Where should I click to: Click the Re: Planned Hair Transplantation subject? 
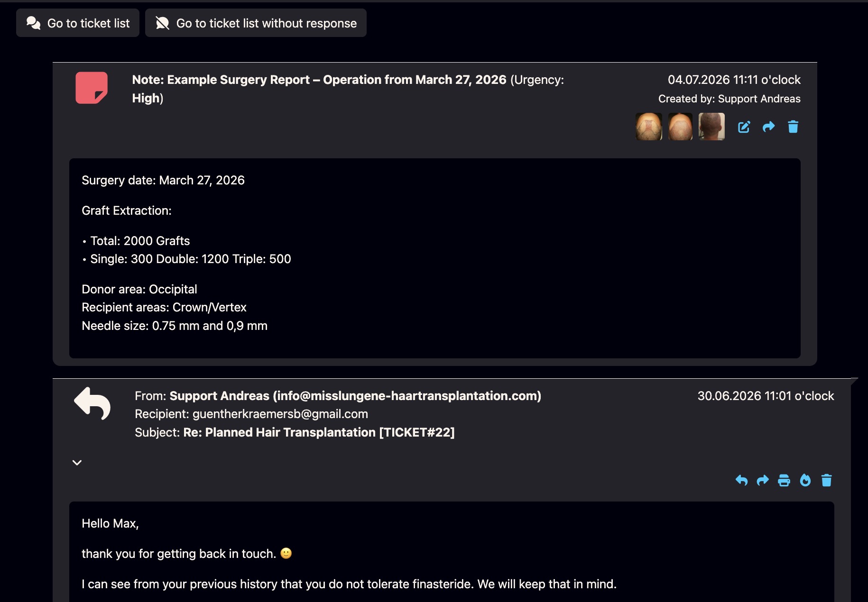(319, 432)
